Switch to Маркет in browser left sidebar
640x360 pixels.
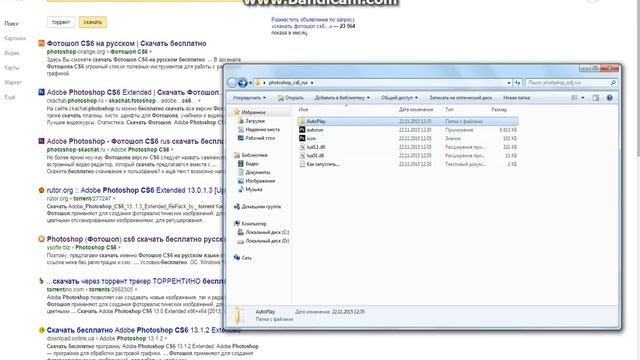coord(13,82)
